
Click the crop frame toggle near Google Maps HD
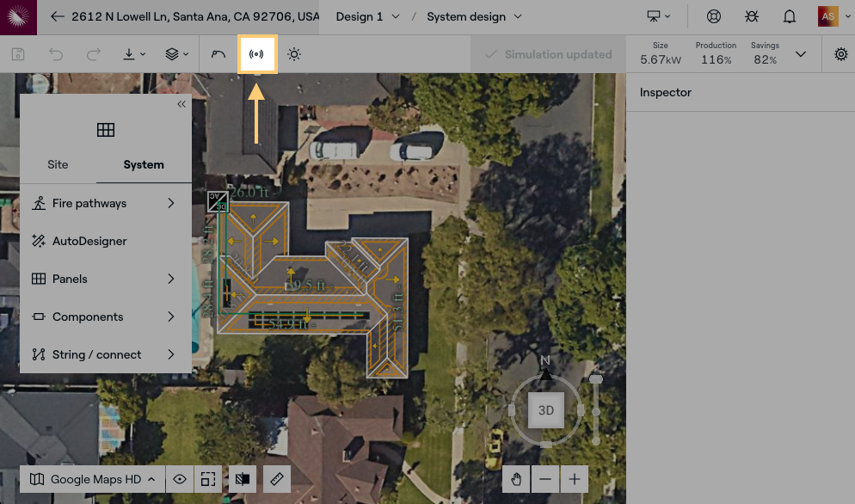[x=207, y=478]
